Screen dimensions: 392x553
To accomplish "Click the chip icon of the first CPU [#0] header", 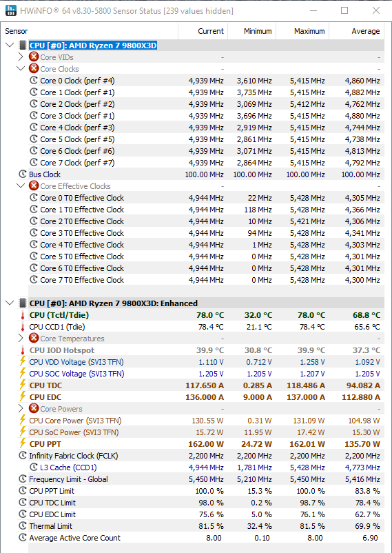I will pos(23,45).
